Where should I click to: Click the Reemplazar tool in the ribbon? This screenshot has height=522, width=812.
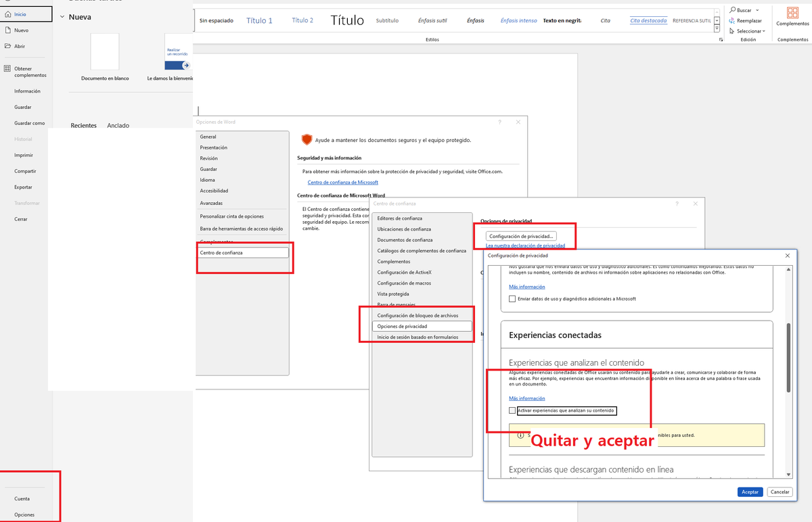(x=745, y=20)
